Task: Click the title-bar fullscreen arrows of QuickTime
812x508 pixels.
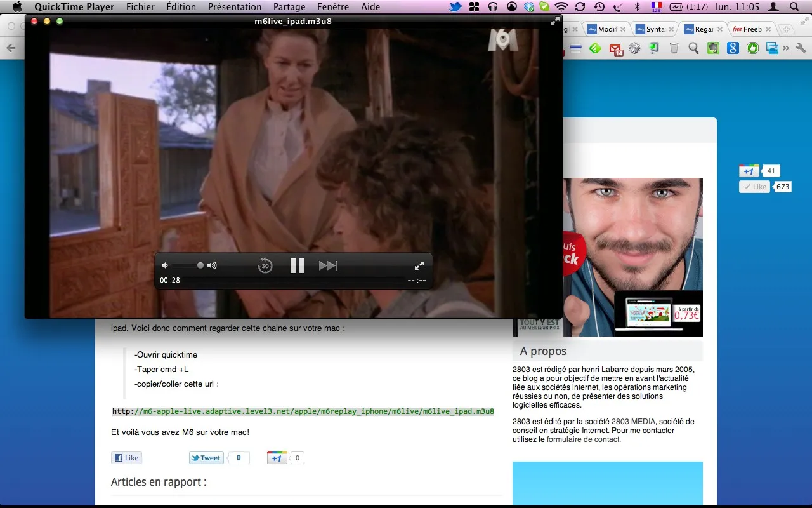Action: 555,21
